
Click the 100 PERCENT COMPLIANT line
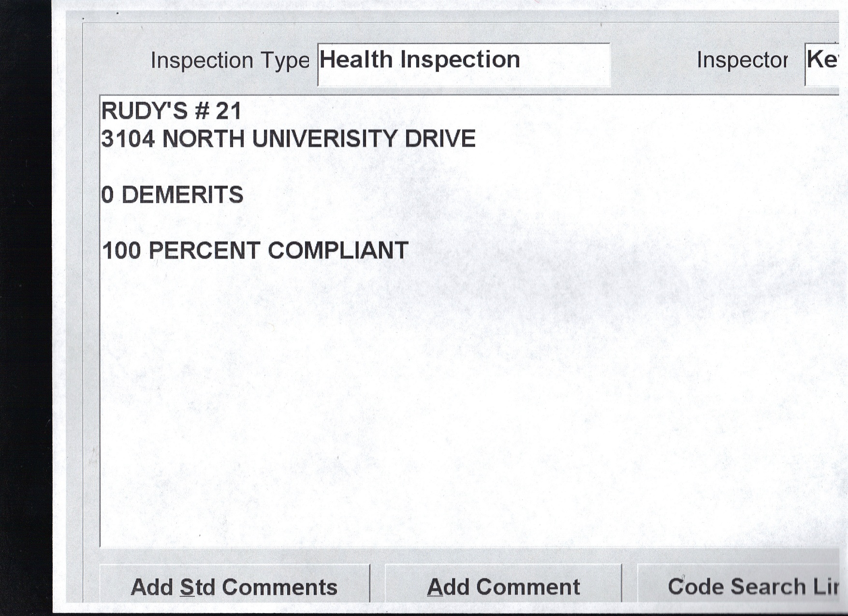[x=255, y=251]
